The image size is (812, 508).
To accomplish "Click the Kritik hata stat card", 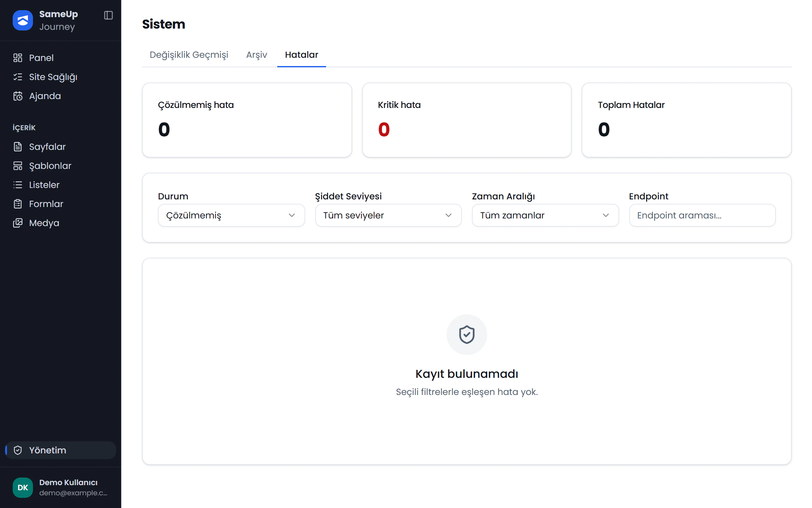I will [x=467, y=120].
